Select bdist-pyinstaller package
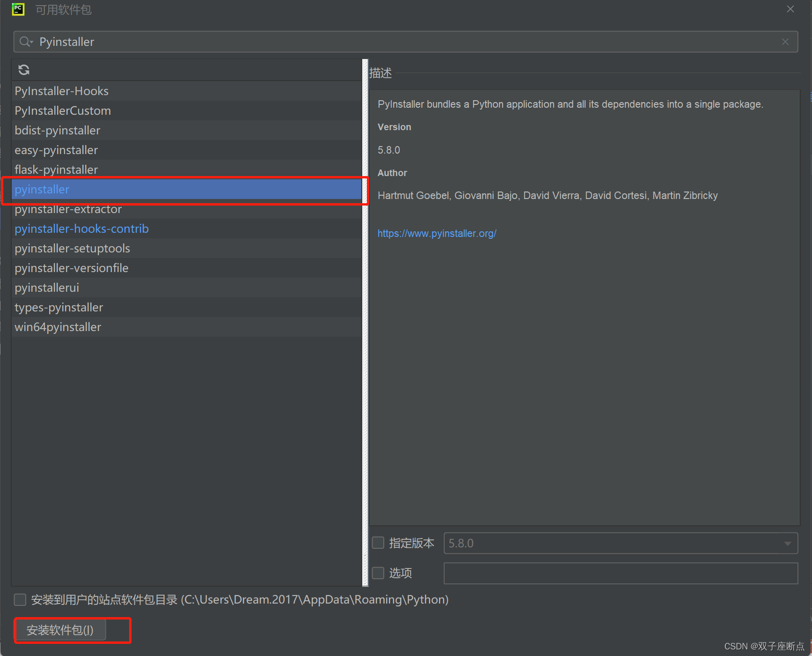 click(187, 130)
